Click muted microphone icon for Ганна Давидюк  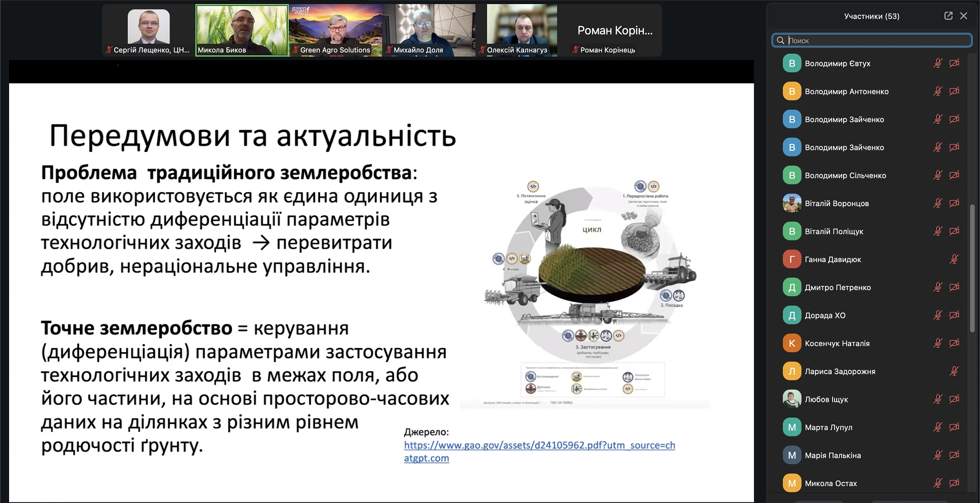coord(954,260)
